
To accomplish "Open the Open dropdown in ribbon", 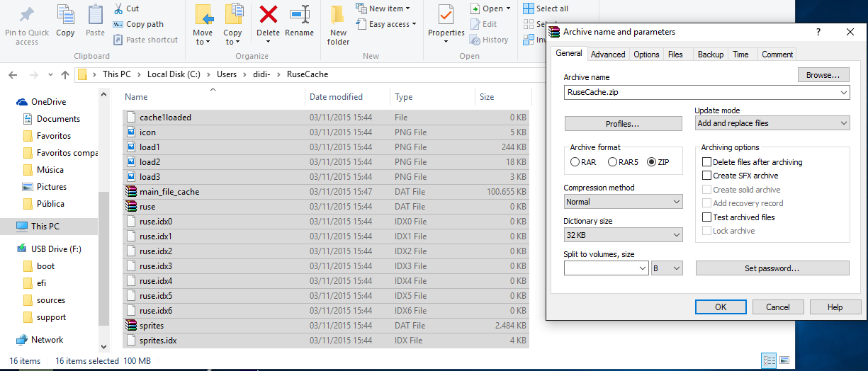I will tap(490, 8).
